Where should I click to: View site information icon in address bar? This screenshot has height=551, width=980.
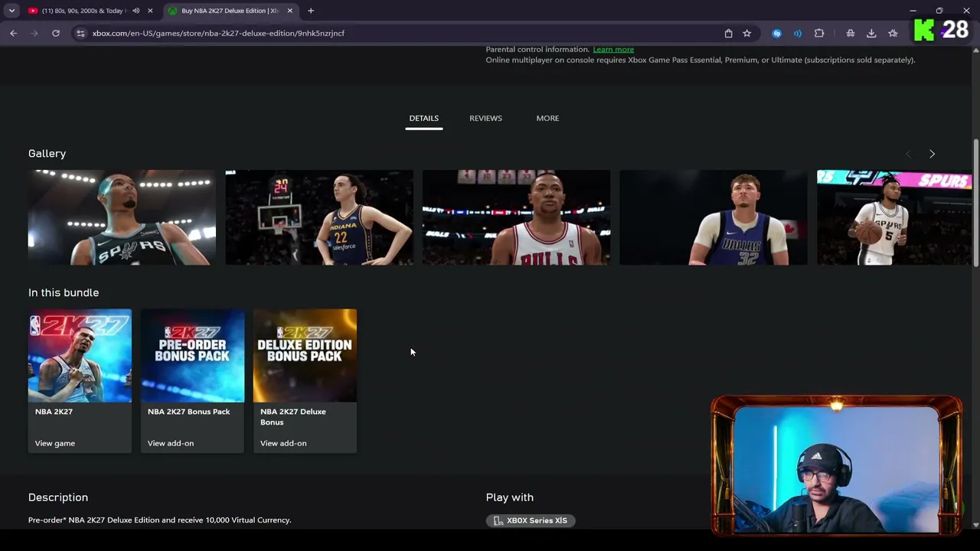click(x=80, y=33)
